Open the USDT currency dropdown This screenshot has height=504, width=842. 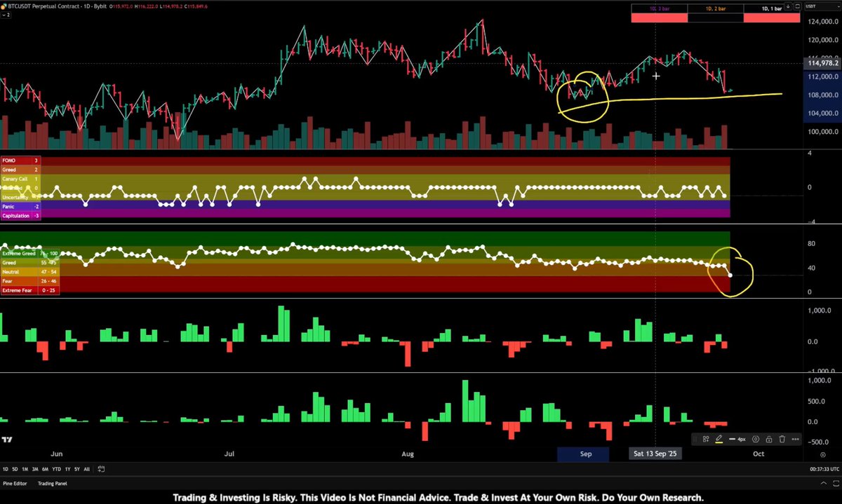[821, 6]
